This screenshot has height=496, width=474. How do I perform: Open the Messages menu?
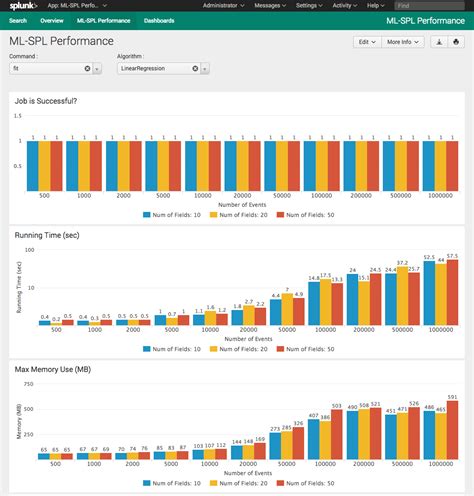270,6
